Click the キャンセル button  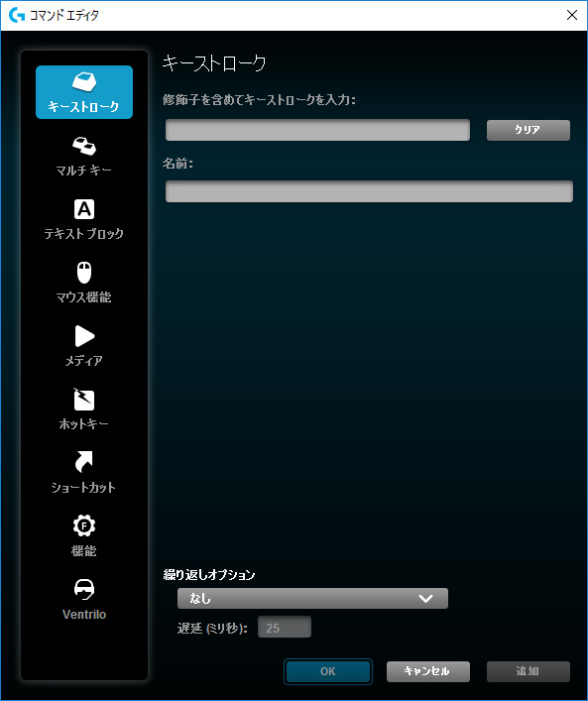click(x=428, y=671)
